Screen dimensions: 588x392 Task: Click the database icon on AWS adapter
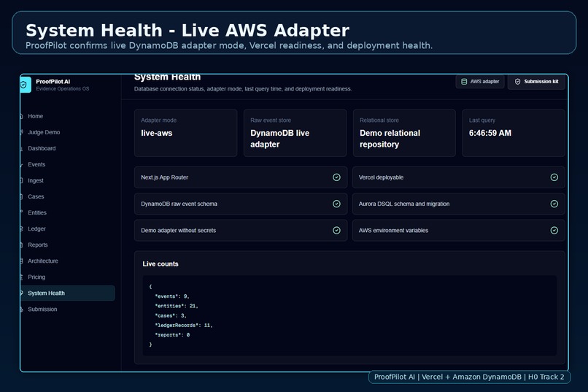coord(464,82)
